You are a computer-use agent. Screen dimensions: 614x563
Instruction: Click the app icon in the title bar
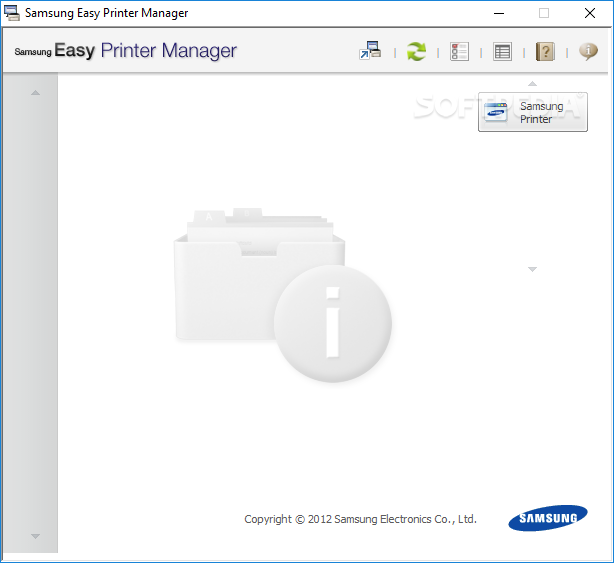(x=12, y=13)
